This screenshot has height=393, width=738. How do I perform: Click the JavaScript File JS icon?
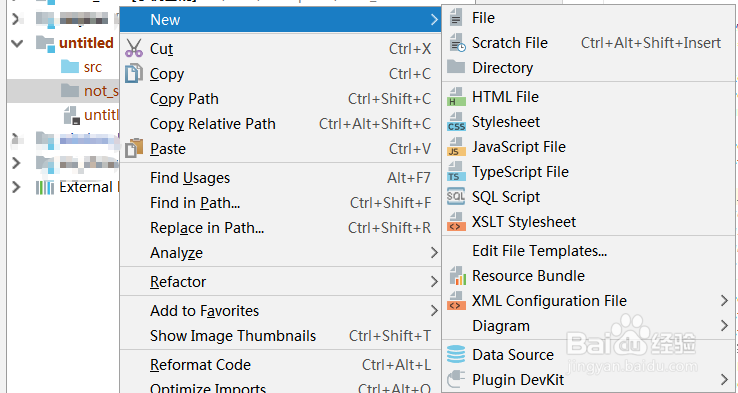click(x=456, y=147)
